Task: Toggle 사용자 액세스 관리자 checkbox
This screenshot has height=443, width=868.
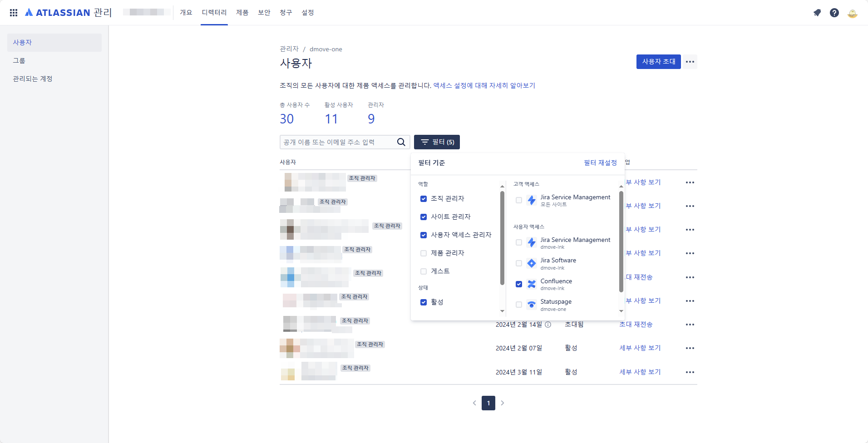Action: pyautogui.click(x=424, y=235)
